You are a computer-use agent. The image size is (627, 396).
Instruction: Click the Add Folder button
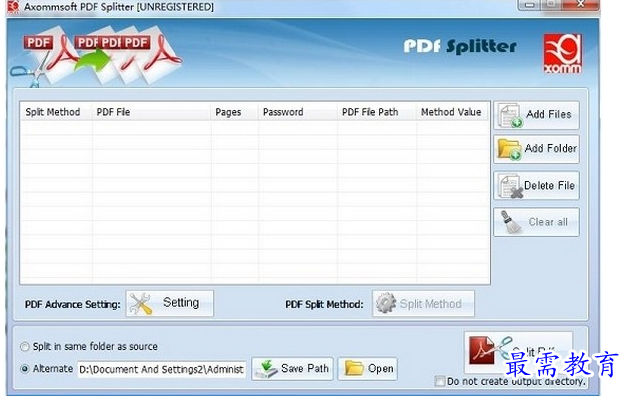[x=536, y=149]
